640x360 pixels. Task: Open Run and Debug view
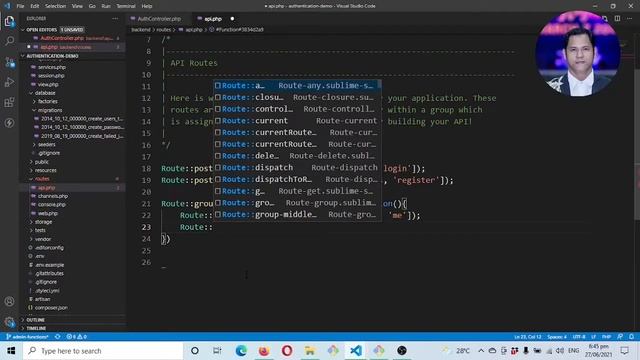pos(9,82)
